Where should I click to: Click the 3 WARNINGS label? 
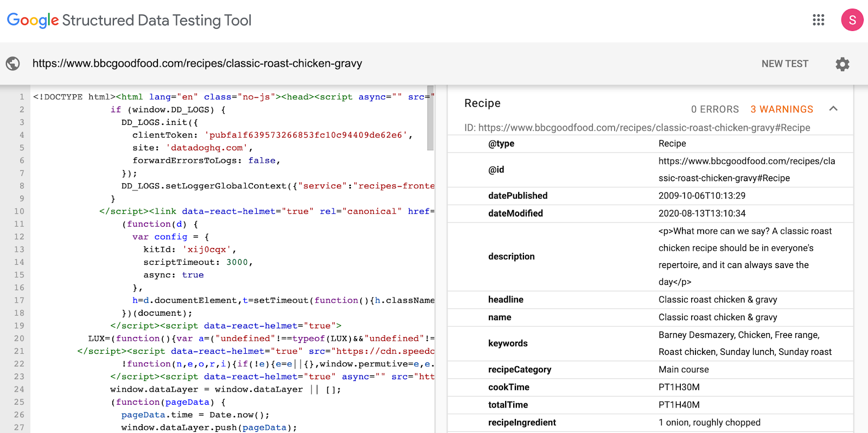pyautogui.click(x=782, y=109)
